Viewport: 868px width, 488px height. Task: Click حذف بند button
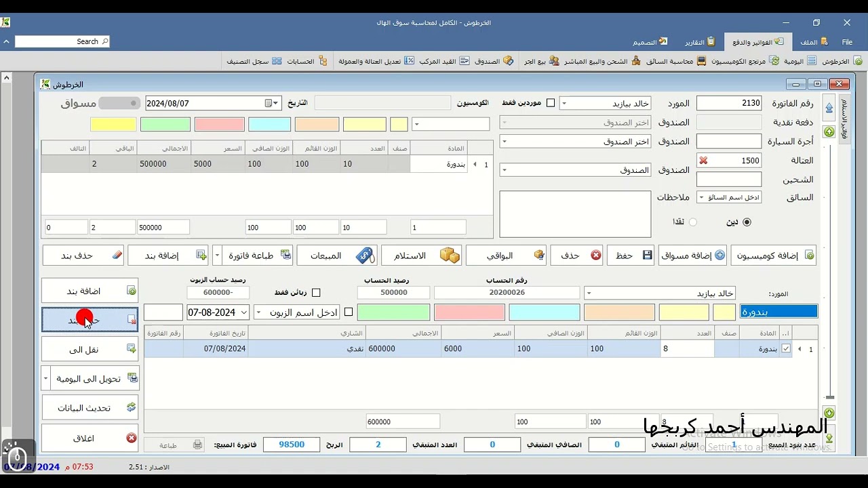[83, 256]
